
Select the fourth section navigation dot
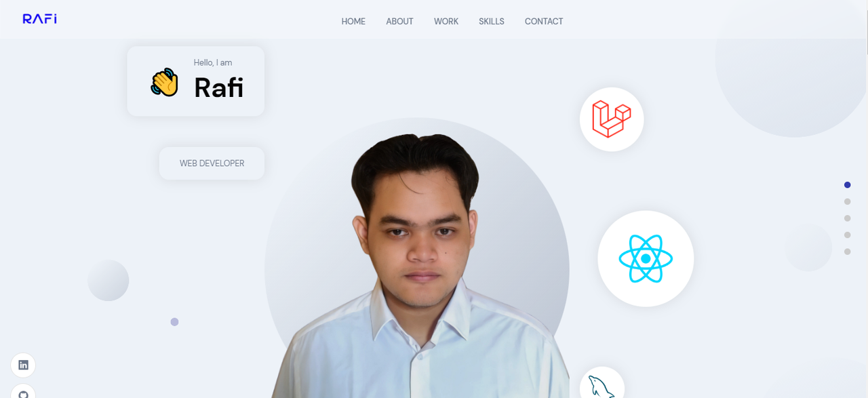click(x=847, y=235)
